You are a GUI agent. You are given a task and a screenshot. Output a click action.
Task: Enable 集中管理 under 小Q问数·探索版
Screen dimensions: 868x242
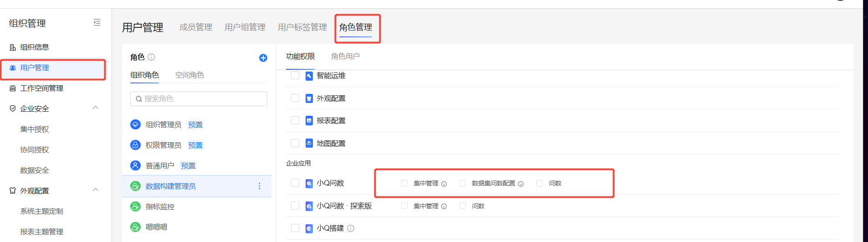pos(404,206)
